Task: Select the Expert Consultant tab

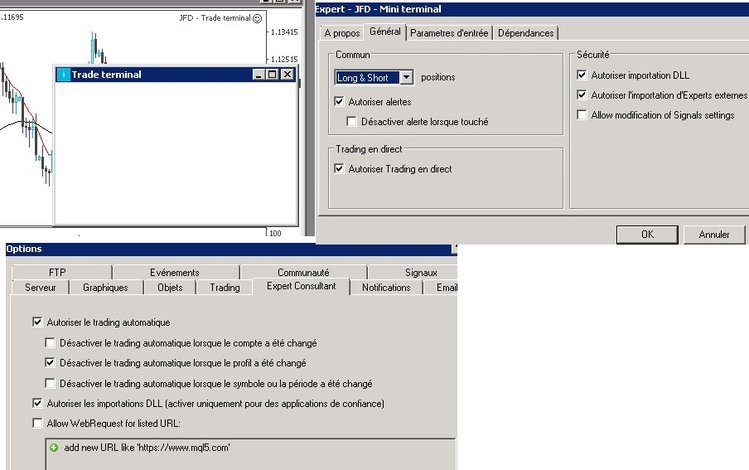Action: [x=301, y=286]
